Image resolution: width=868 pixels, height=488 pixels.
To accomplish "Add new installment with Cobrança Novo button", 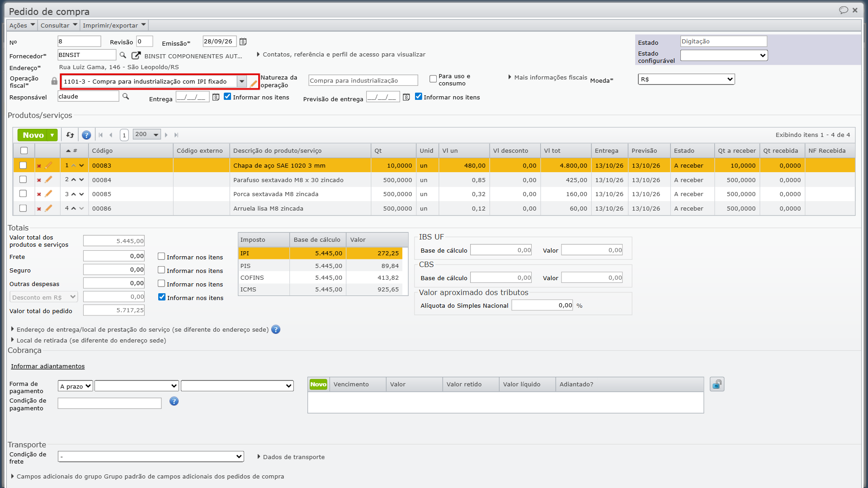I will point(318,385).
